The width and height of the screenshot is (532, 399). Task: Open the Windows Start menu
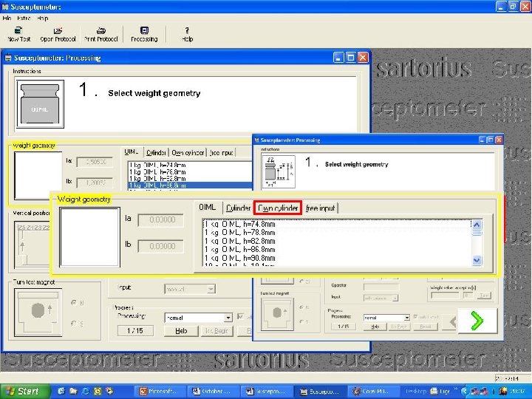coord(24,392)
